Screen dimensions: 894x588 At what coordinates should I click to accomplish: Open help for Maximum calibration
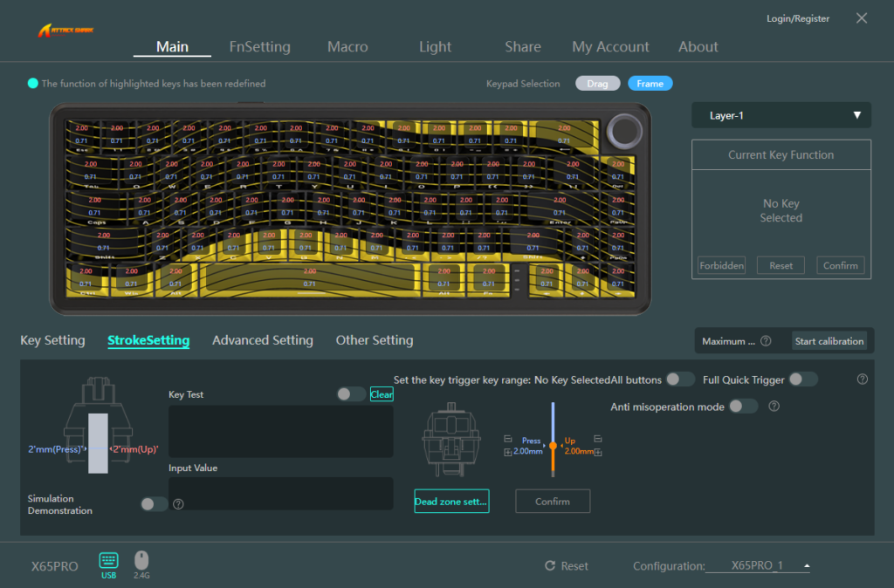click(x=766, y=341)
